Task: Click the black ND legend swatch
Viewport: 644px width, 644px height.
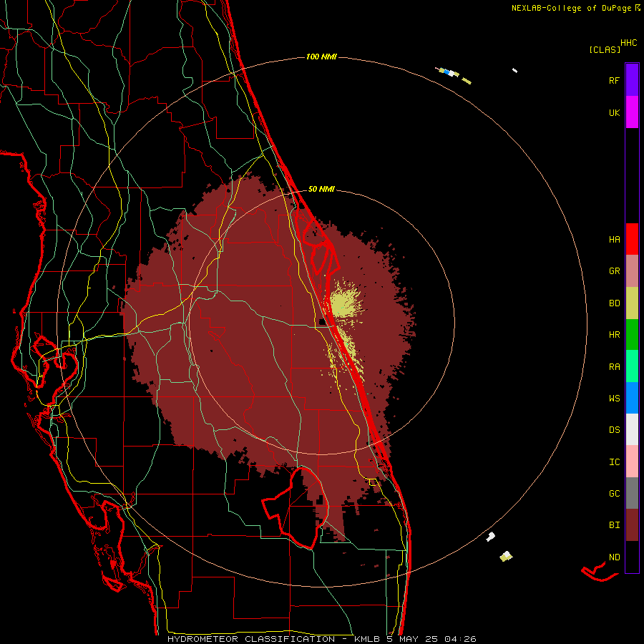Action: [632, 557]
